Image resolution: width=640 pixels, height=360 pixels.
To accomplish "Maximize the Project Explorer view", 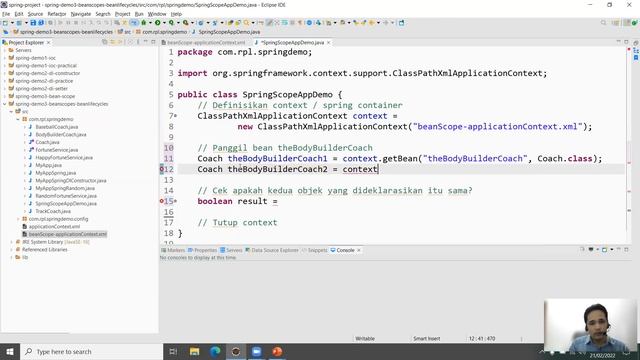I will point(153,42).
